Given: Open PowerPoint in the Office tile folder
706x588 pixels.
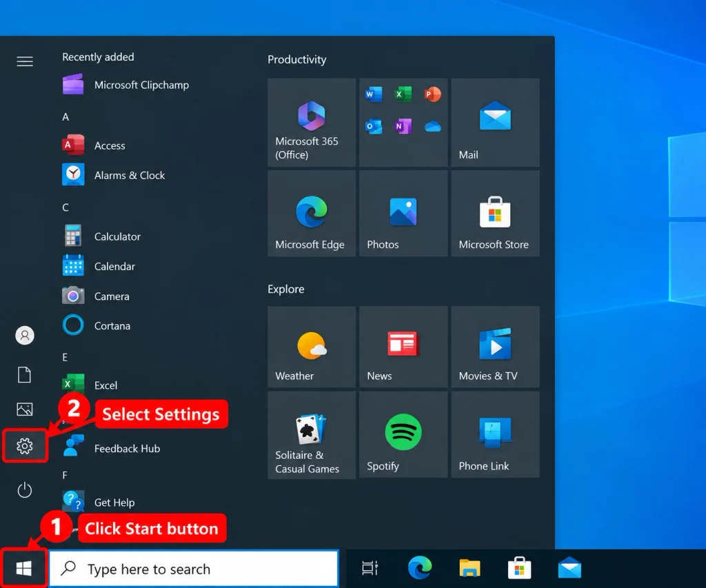Looking at the screenshot, I should coord(432,94).
